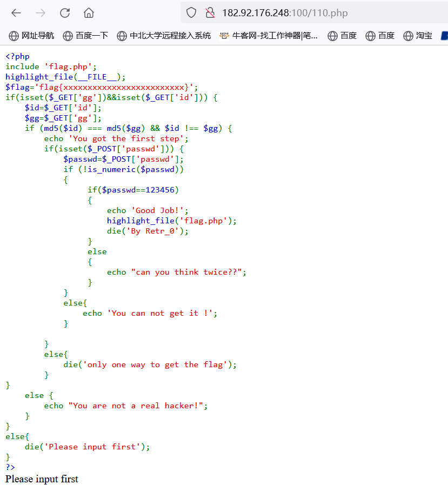
Task: Open the 中北大学远程接入系统 bookmark
Action: coord(164,36)
